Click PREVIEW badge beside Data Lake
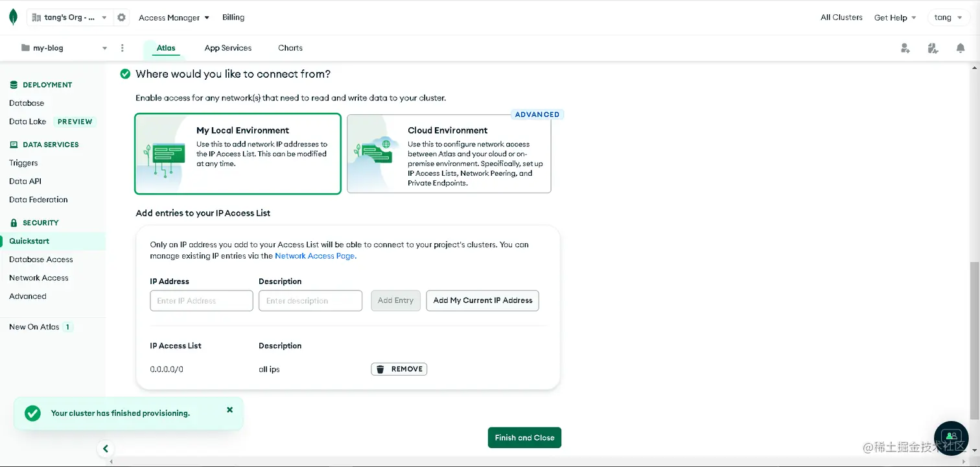Image resolution: width=980 pixels, height=467 pixels. (75, 121)
